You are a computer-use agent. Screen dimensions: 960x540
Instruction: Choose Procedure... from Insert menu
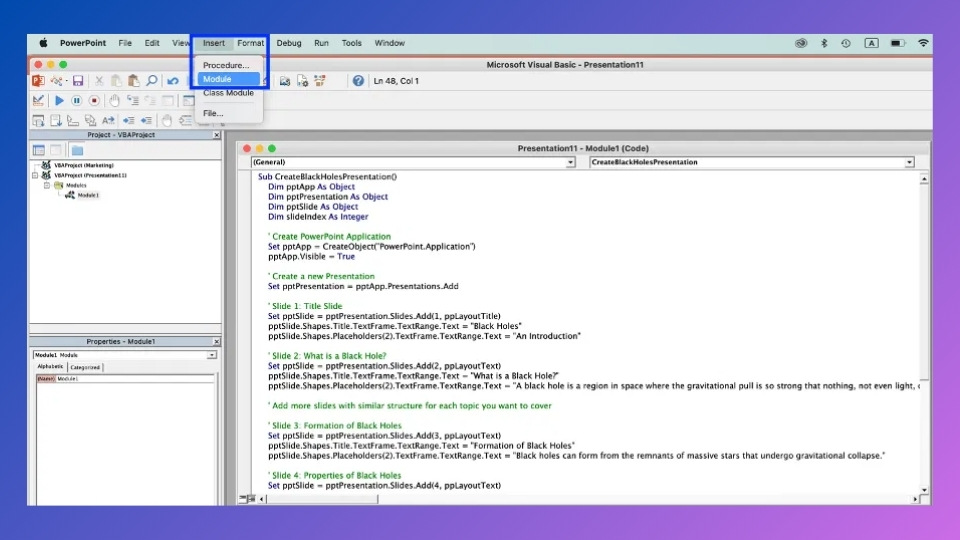(x=226, y=65)
